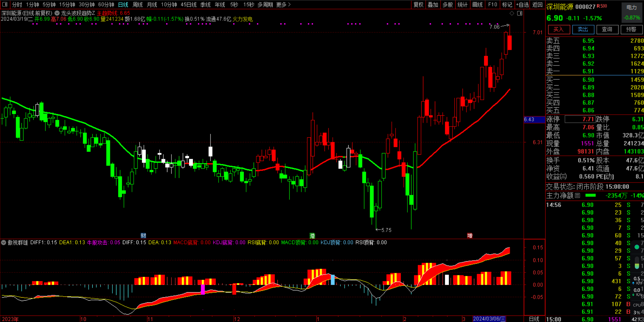
Task: Switch to 周线 weekly chart
Action: click(137, 4)
